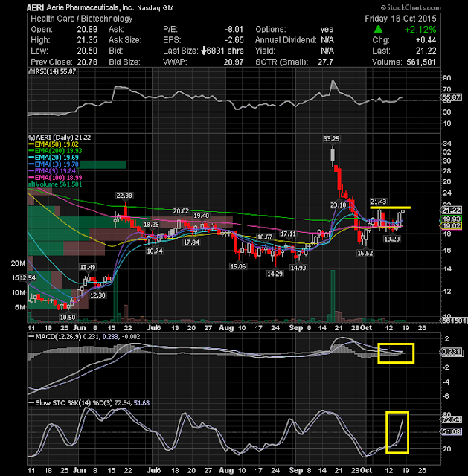The height and width of the screenshot is (476, 468).
Task: Click the green up-arrow change indicator
Action: (378, 29)
